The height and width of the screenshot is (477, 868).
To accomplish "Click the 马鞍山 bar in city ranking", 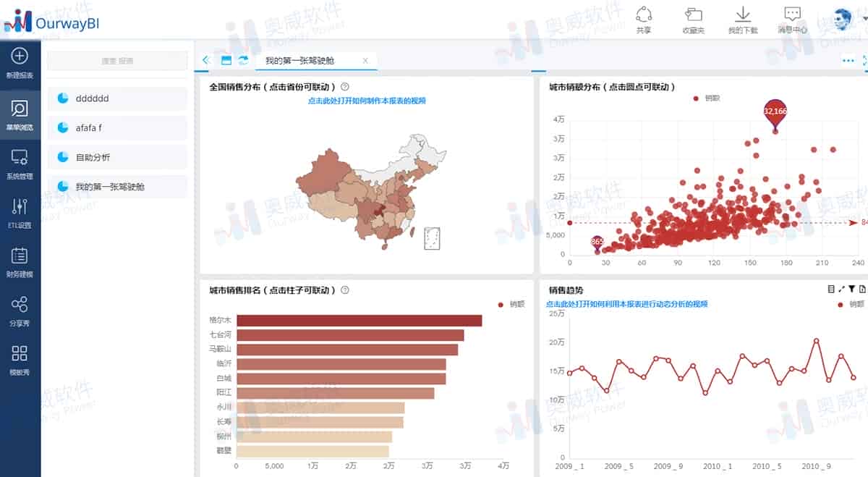I will tap(347, 350).
